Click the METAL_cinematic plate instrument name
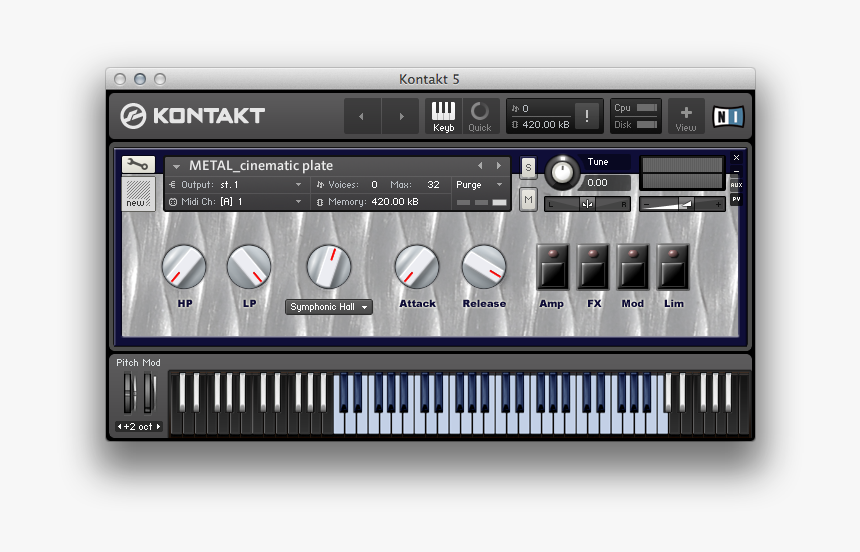Screen dimensions: 860x552 click(x=261, y=166)
